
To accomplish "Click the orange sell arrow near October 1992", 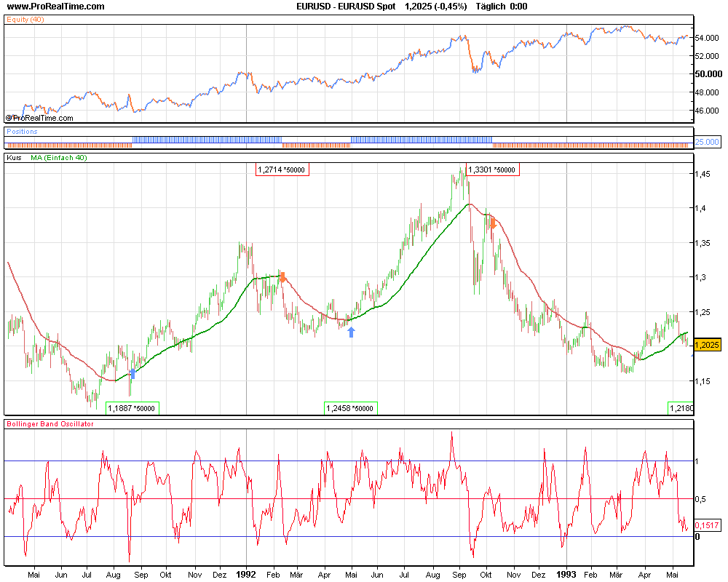I will [x=493, y=223].
